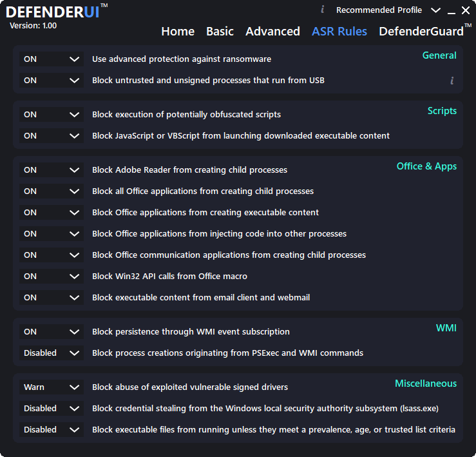Click the Miscellaneous section heading
This screenshot has width=476, height=457.
tap(426, 384)
